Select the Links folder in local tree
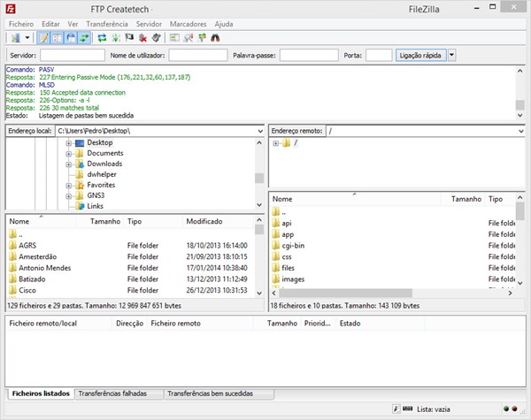The height and width of the screenshot is (420, 531). [x=96, y=206]
